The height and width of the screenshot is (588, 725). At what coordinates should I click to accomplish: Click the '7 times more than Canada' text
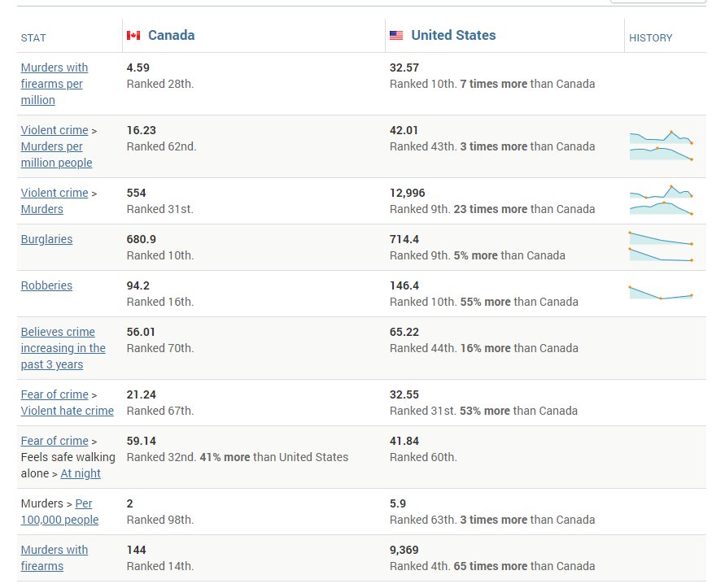(x=527, y=84)
